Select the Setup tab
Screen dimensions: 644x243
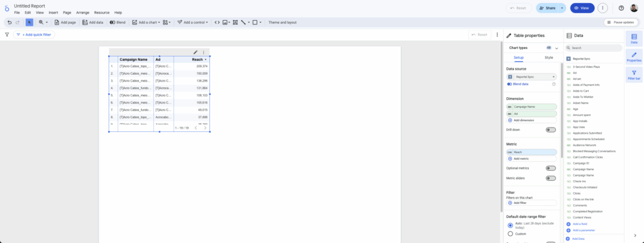click(519, 58)
